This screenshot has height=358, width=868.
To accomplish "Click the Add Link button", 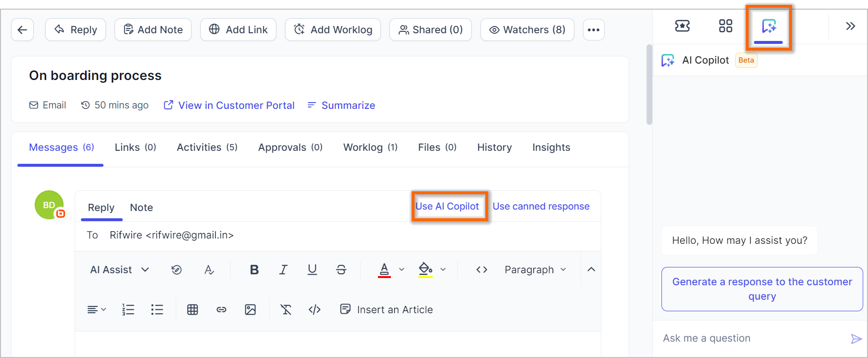I will click(x=238, y=30).
